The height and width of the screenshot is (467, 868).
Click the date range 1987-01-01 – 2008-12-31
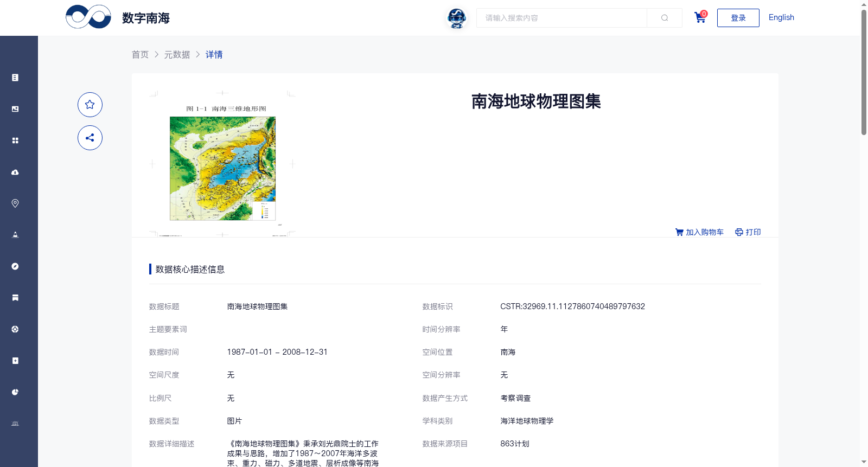pos(277,352)
